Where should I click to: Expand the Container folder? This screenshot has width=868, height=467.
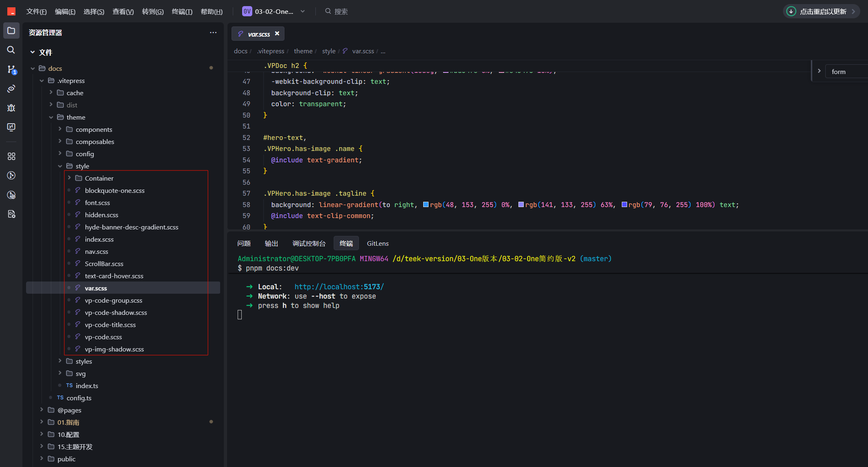(x=70, y=178)
